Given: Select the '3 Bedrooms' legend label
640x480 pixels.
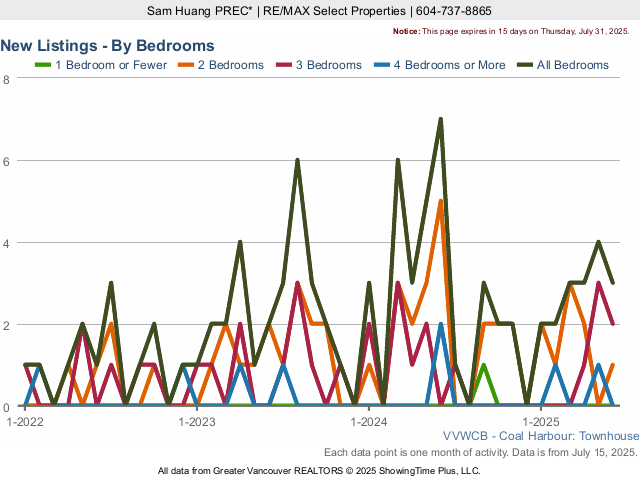Looking at the screenshot, I should tap(329, 65).
